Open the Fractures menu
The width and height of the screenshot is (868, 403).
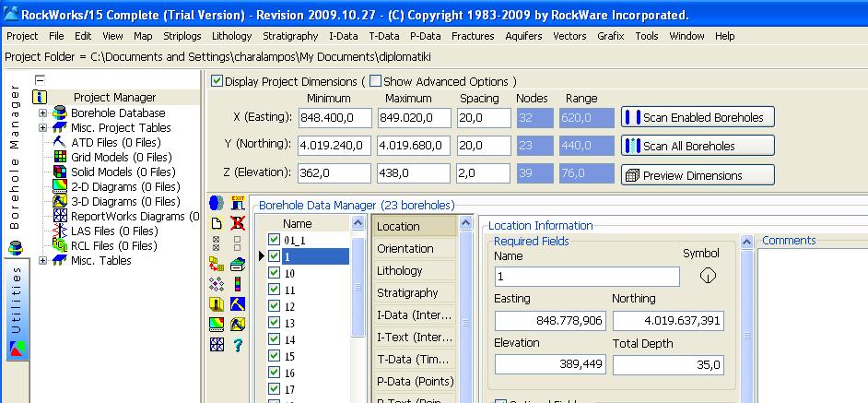(x=473, y=36)
